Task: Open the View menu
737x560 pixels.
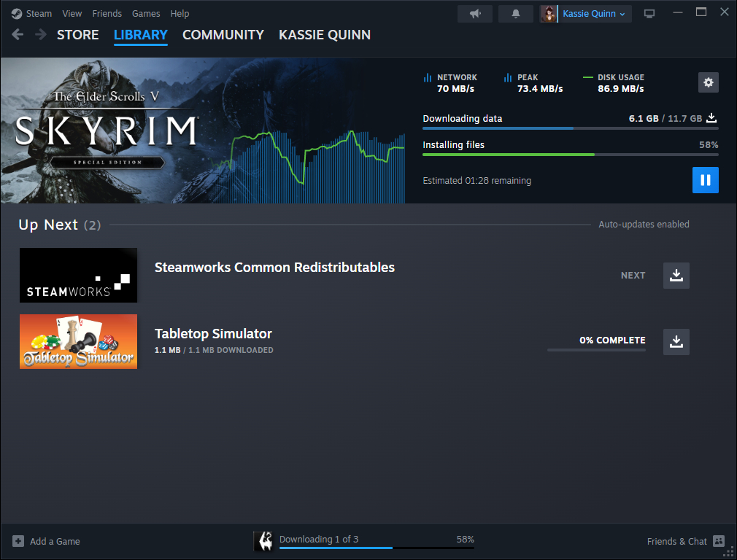Action: [x=72, y=14]
